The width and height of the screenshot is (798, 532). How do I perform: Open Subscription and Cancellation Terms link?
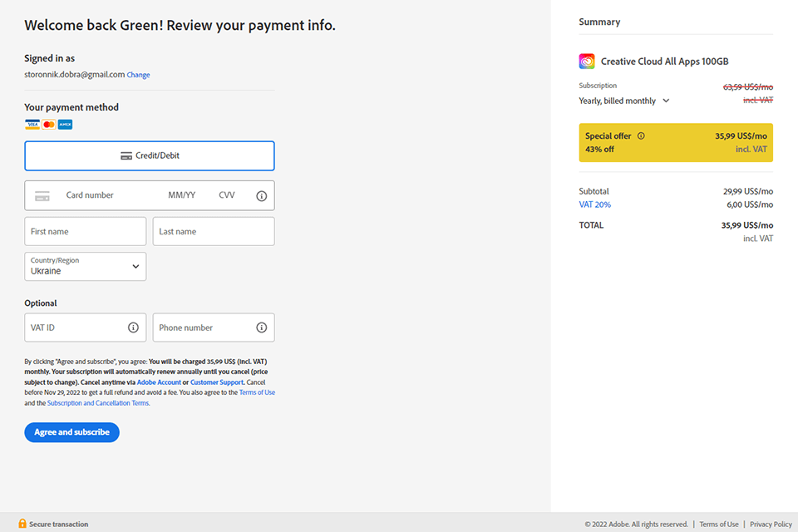[x=98, y=403]
